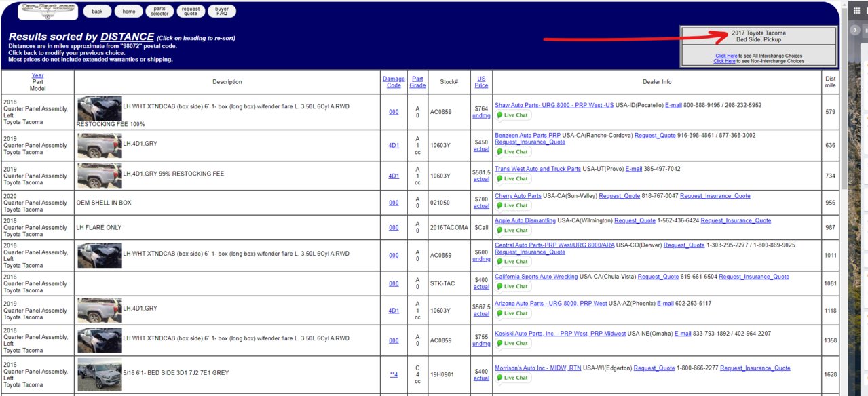Click E-mail link for Shaw Auto Parts
Screen dimensions: 868x396
[x=673, y=106]
